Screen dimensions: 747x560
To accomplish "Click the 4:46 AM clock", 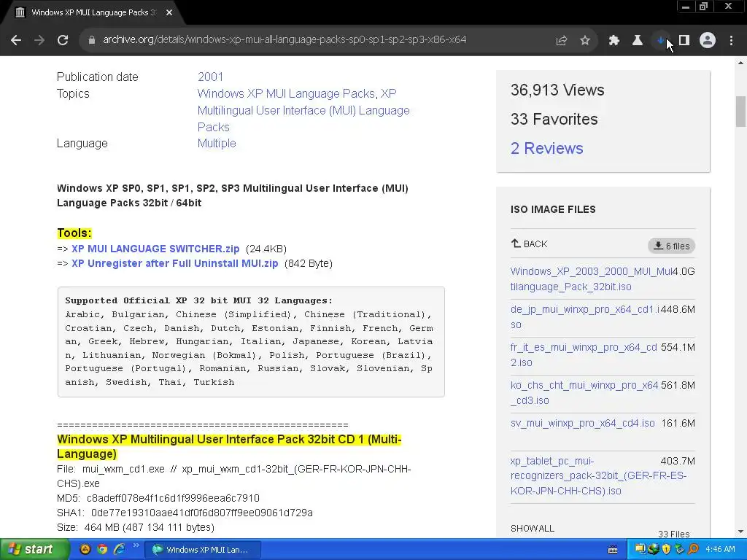I will [x=720, y=550].
